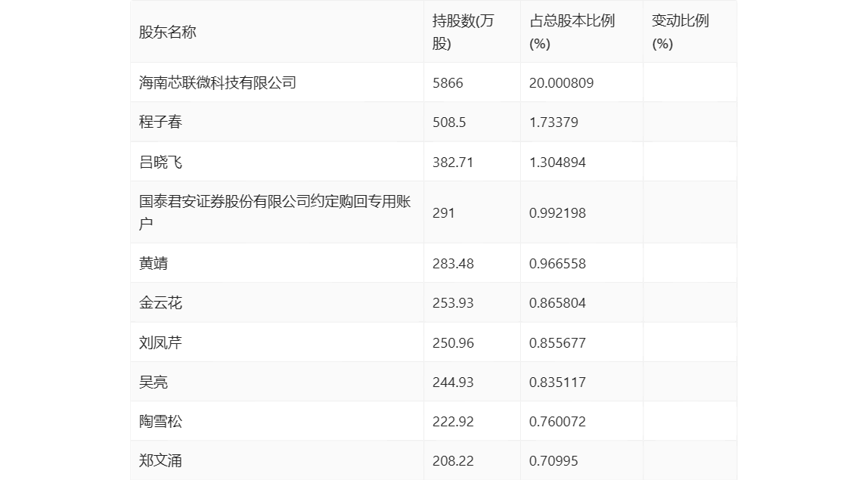Select shareholder 程子春
Viewport: 868px width, 480px height.
(160, 122)
